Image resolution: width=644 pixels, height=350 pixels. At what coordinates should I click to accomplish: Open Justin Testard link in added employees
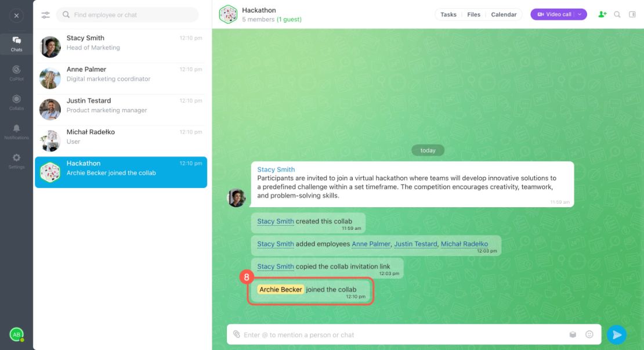tap(415, 244)
